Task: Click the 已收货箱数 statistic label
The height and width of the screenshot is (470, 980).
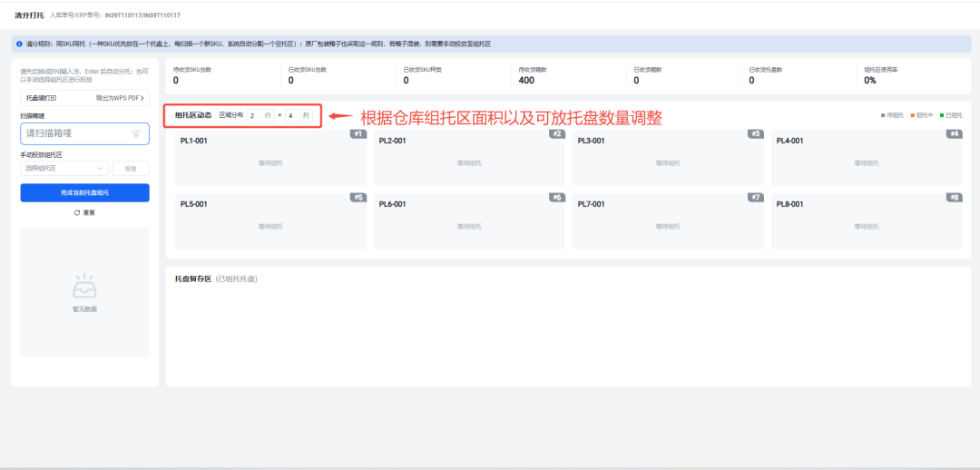Action: point(648,69)
